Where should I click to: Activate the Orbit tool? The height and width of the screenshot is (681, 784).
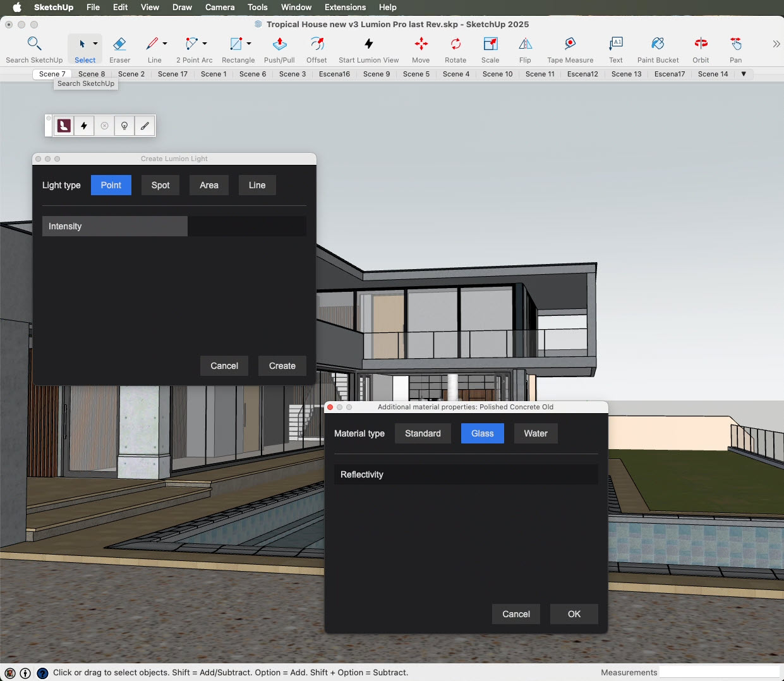(701, 45)
